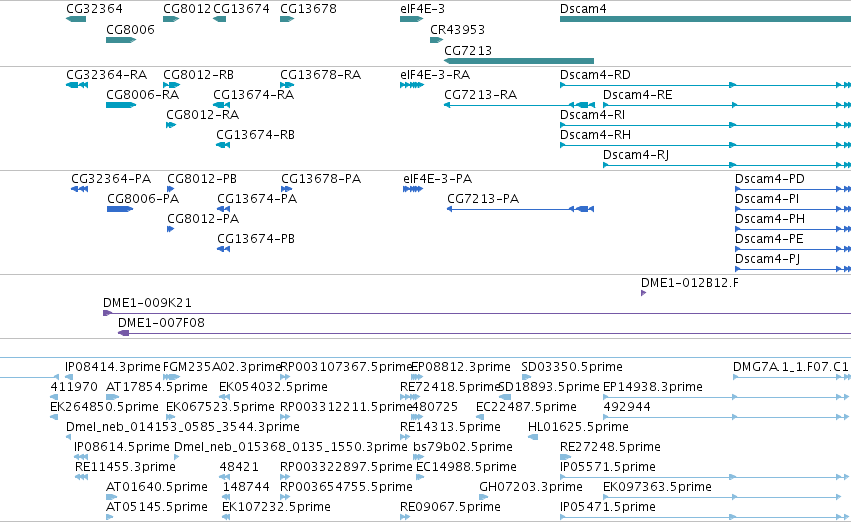Image resolution: width=851 pixels, height=522 pixels.
Task: Select protein CG32364-PA
Action: (x=111, y=179)
